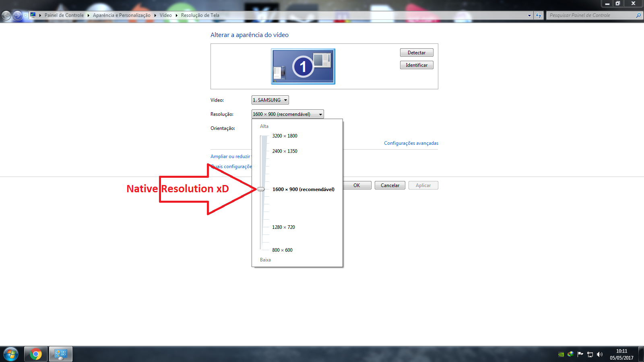Open the NVIDIA tray icon
Screen dimensions: 644x362
(561, 354)
